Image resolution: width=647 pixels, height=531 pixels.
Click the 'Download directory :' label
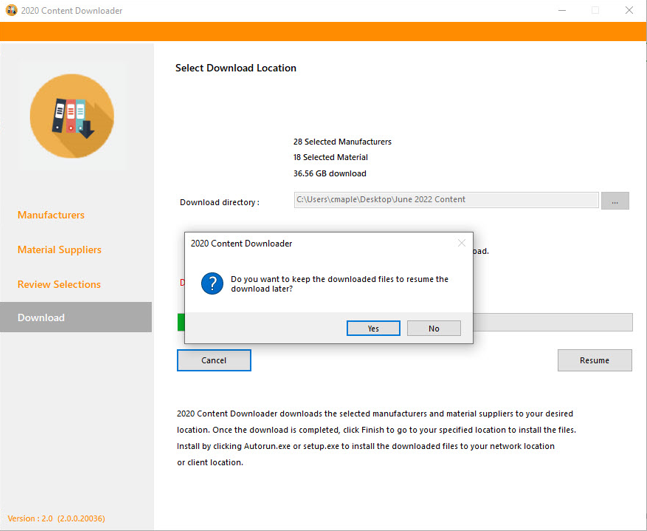pos(220,202)
